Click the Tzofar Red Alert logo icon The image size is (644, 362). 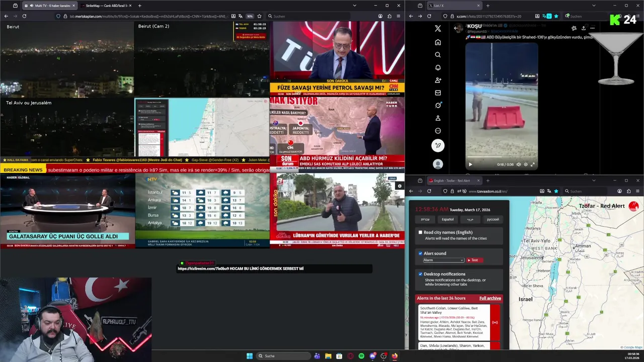633,206
